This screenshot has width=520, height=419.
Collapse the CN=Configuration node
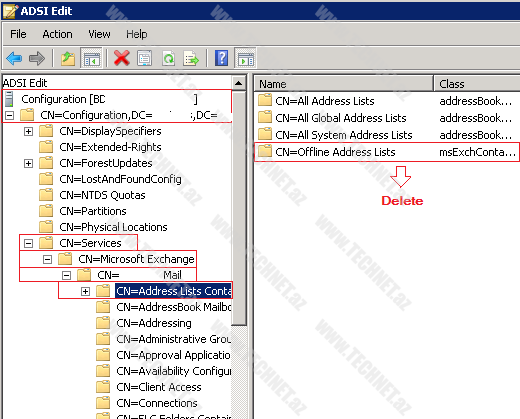coord(10,115)
